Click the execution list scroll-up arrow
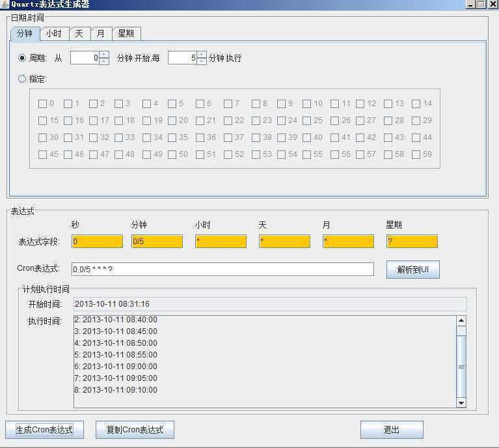The height and width of the screenshot is (448, 499). coord(461,320)
